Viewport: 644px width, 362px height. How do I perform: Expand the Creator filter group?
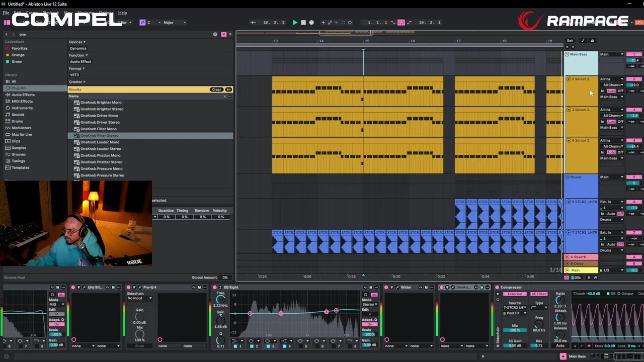77,81
